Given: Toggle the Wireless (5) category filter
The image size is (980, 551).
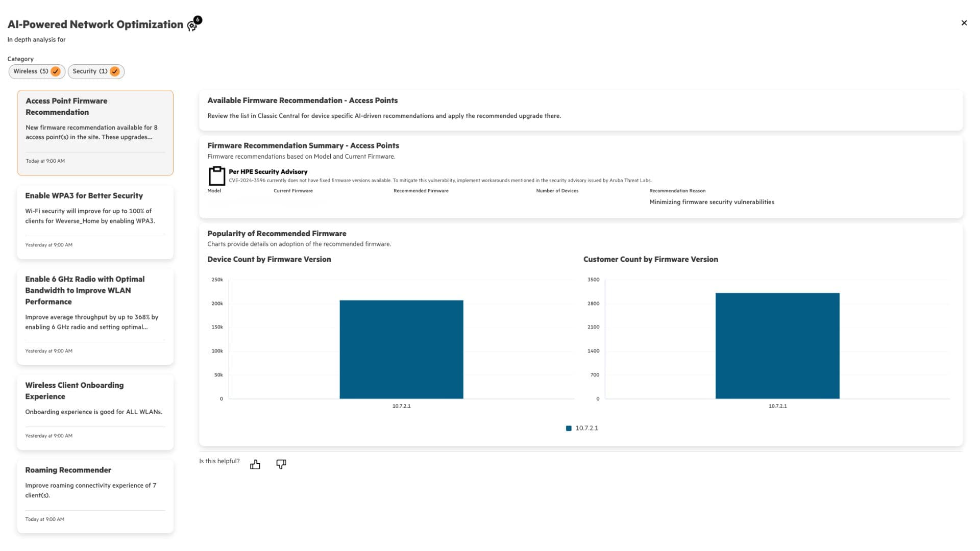Looking at the screenshot, I should [x=31, y=71].
